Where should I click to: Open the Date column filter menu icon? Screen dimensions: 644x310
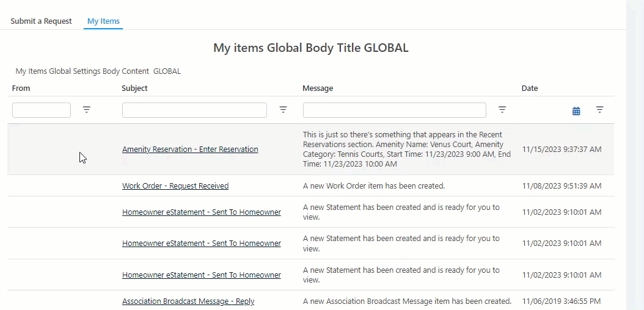coord(599,109)
